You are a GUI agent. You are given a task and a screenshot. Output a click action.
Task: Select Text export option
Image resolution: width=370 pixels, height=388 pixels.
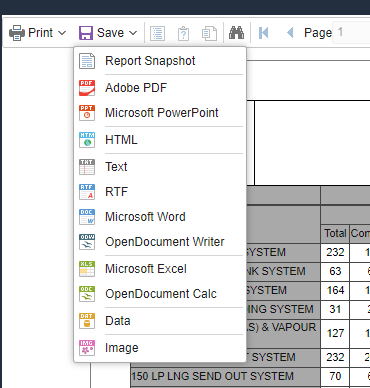click(160, 167)
